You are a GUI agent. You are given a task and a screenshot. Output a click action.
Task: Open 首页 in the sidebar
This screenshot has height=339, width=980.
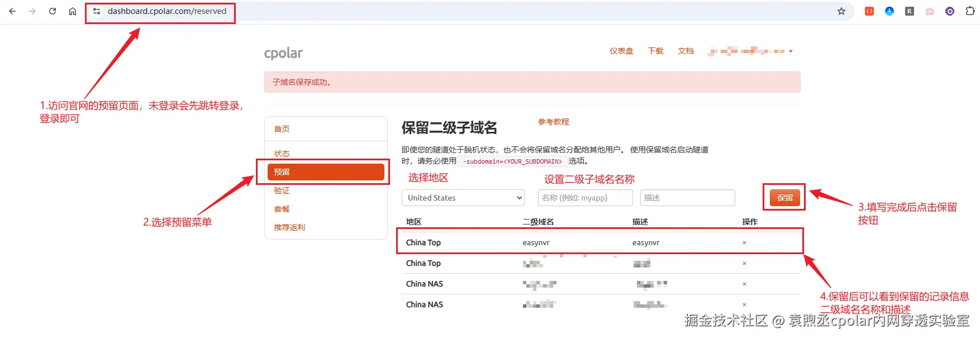[x=282, y=129]
